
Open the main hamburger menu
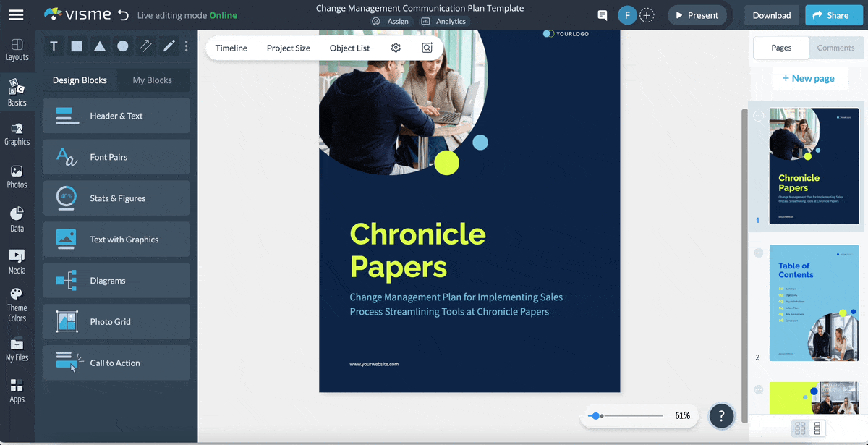click(x=16, y=14)
